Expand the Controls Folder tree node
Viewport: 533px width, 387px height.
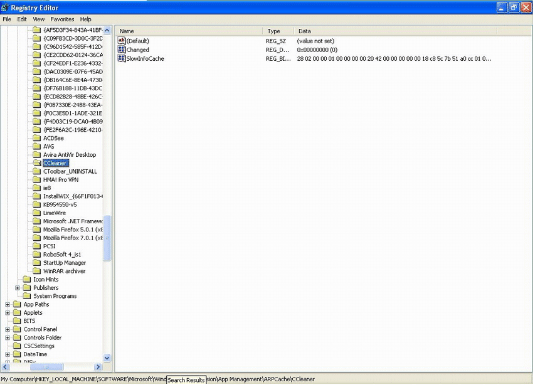tap(7, 337)
